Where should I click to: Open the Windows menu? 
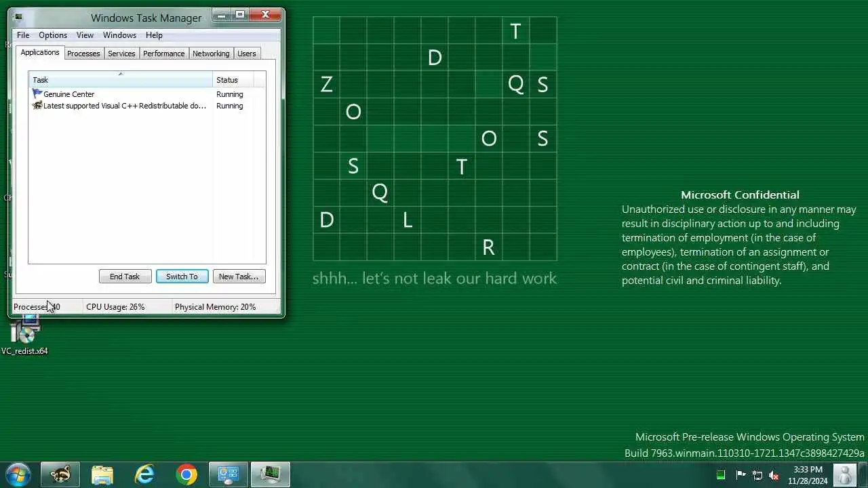(119, 35)
